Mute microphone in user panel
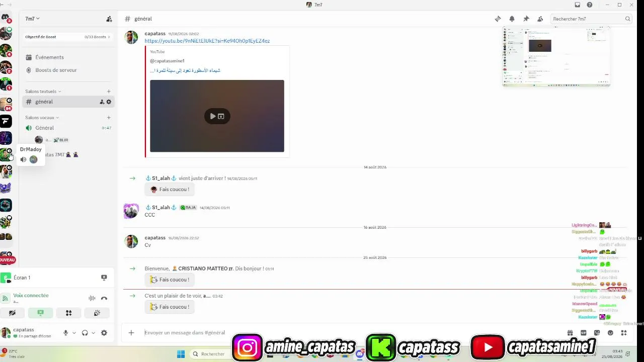The image size is (644, 362). click(65, 333)
